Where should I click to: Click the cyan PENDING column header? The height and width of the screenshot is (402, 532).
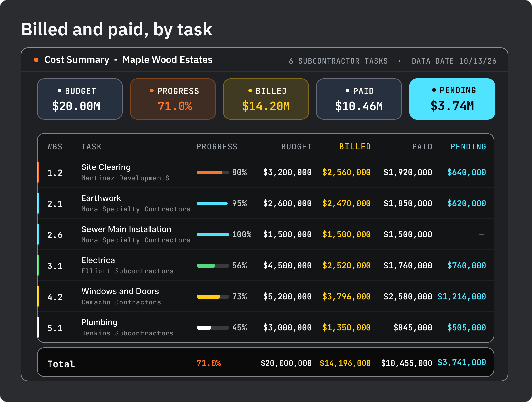[468, 147]
